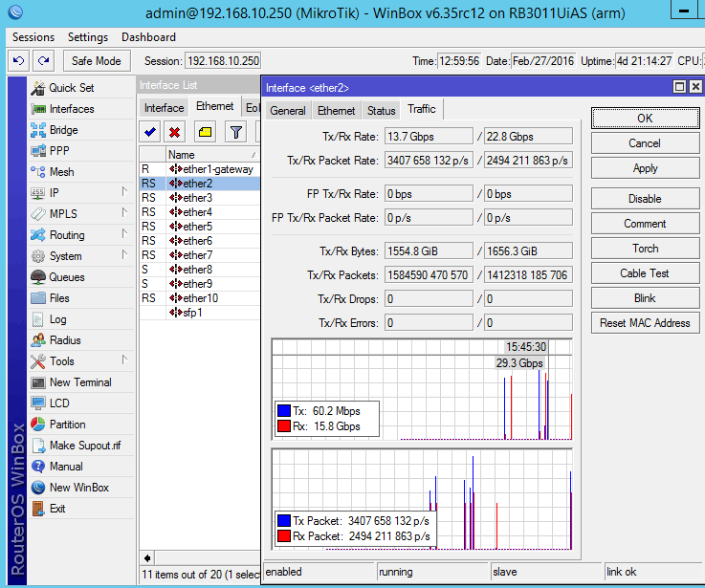705x588 pixels.
Task: Expand the IP submenu
Action: (x=124, y=192)
